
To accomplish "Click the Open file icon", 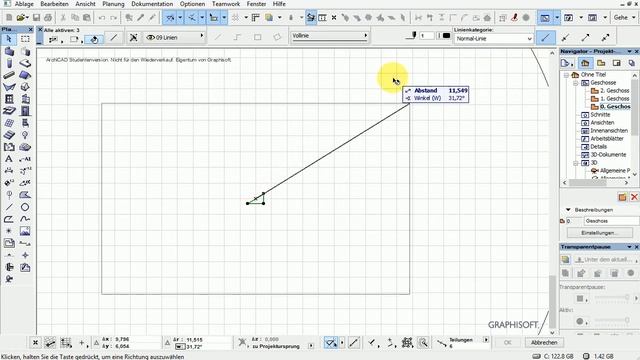I will tap(21, 18).
